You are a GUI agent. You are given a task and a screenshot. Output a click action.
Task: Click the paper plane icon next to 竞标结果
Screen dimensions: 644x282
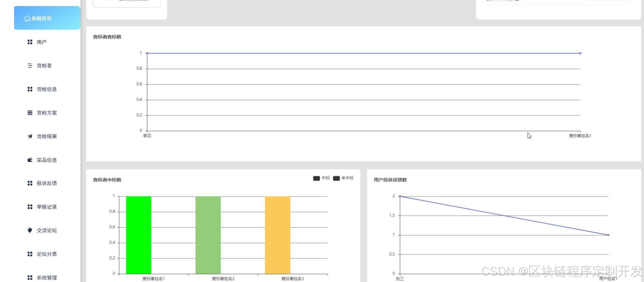click(30, 136)
